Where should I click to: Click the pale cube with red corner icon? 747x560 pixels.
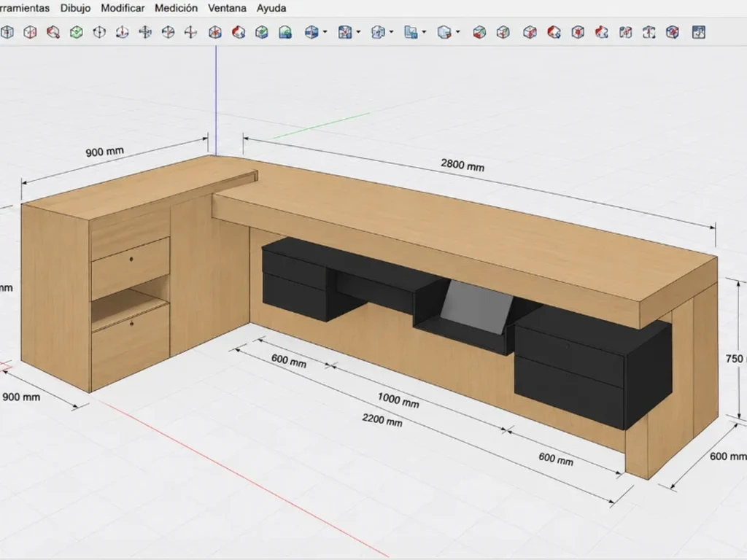click(x=444, y=32)
